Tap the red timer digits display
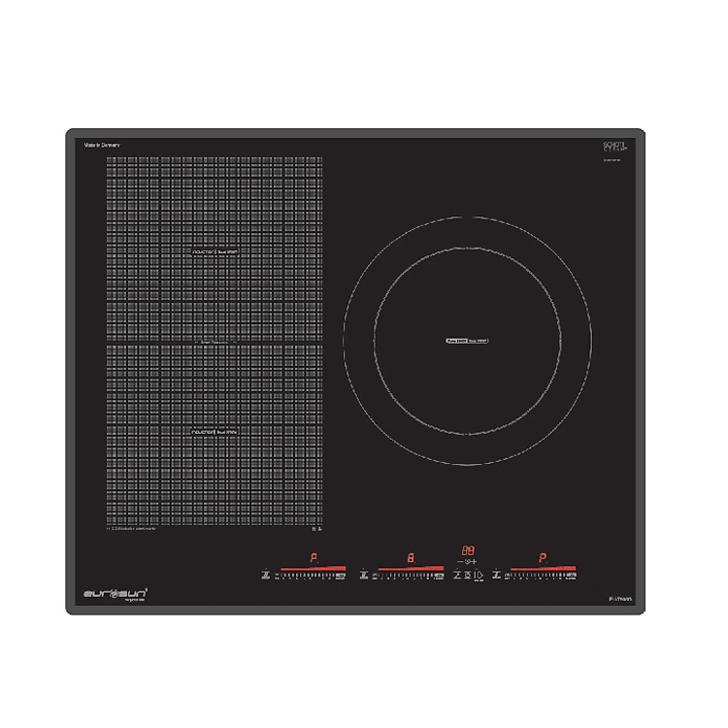 click(467, 549)
